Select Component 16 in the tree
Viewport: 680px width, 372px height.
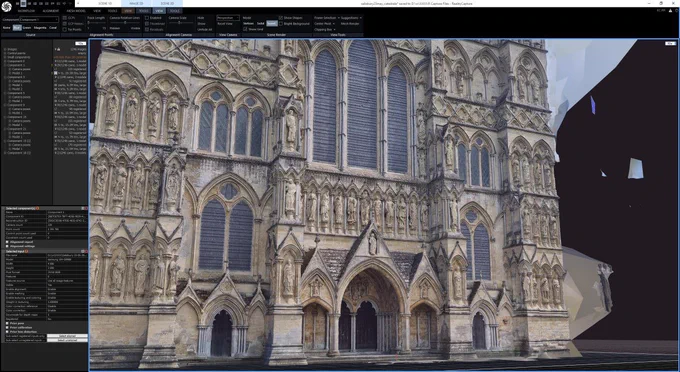[x=16, y=117]
